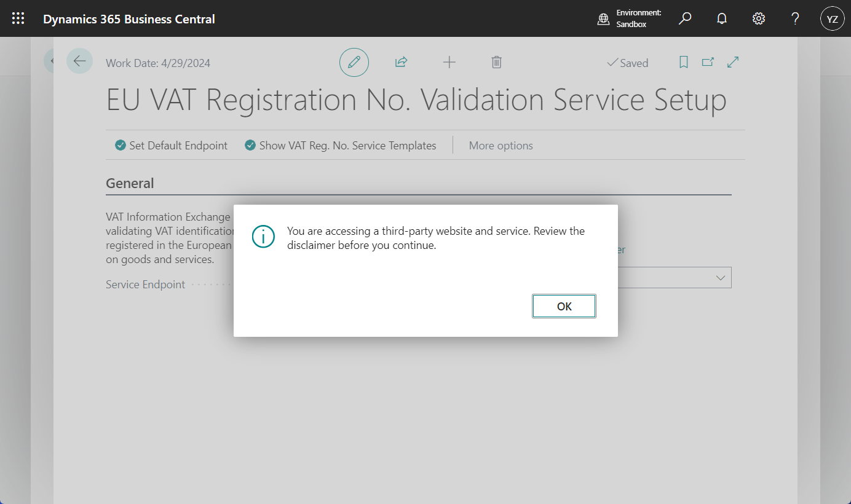Confirm the disclaimer by clicking OK
This screenshot has height=504, width=851.
[x=564, y=305]
